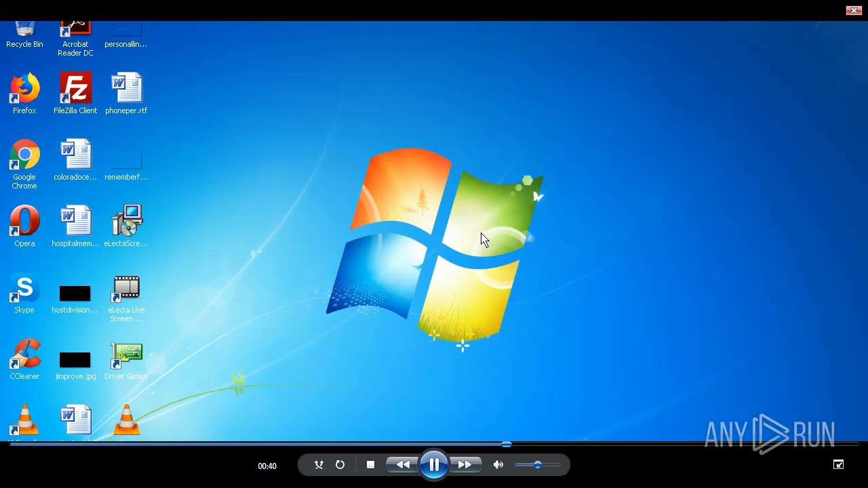Select the coloradoce... Word document
The height and width of the screenshot is (488, 868).
75,160
